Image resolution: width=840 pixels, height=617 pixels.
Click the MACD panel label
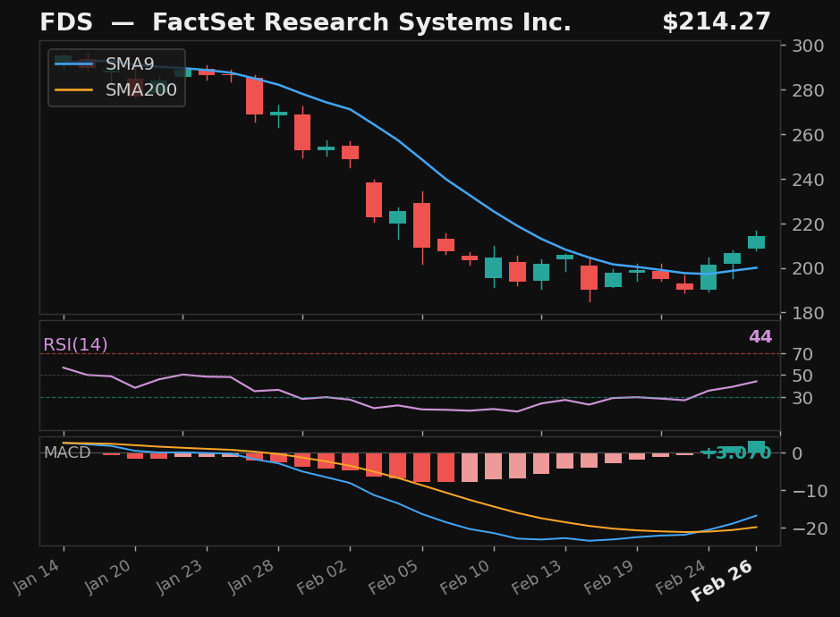pyautogui.click(x=67, y=452)
